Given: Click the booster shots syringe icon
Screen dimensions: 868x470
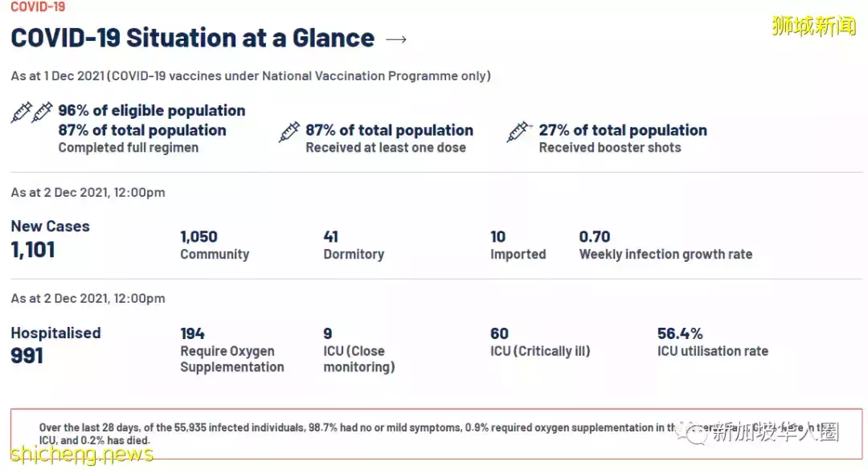Looking at the screenshot, I should coord(519,132).
